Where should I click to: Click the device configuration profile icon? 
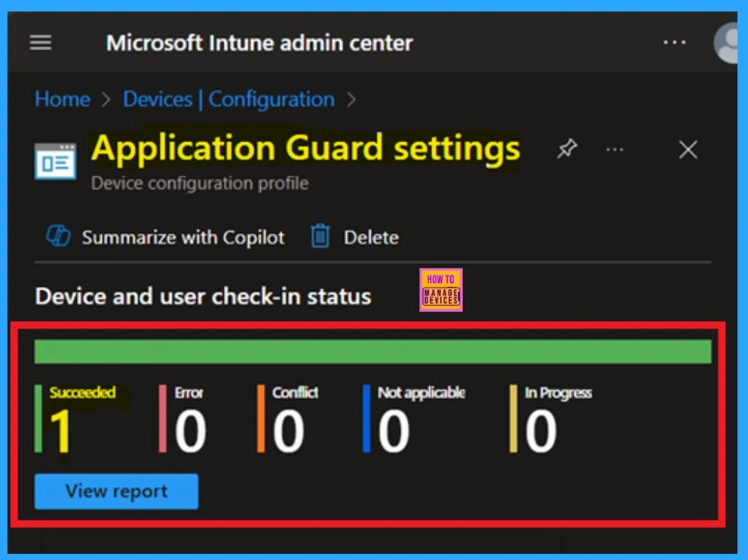point(56,161)
